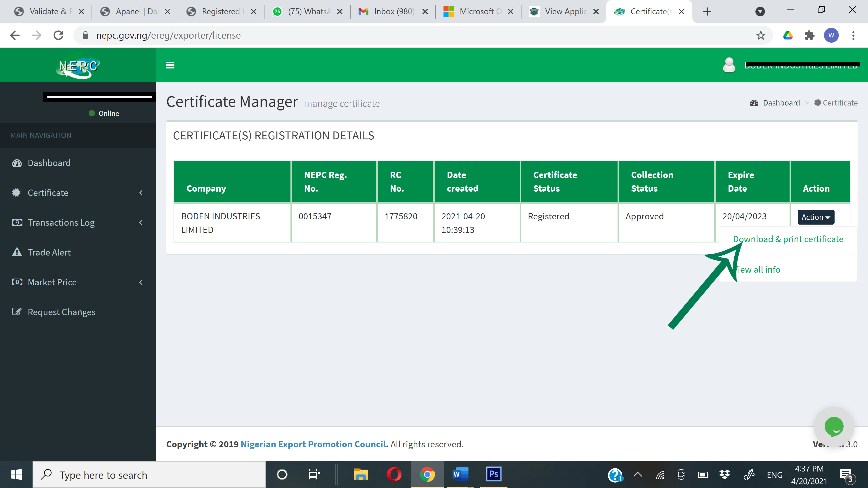Click the Registered certificate status cell
The height and width of the screenshot is (488, 868).
coord(569,223)
